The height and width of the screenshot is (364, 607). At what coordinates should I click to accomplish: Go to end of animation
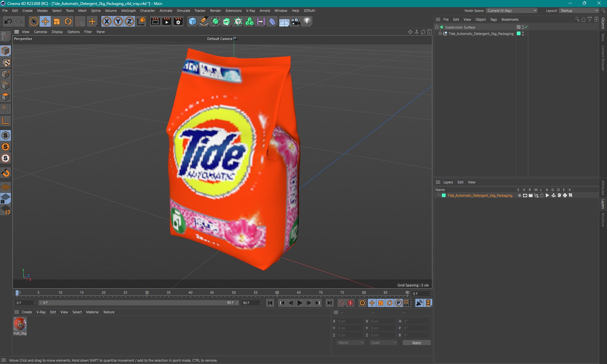pos(329,303)
